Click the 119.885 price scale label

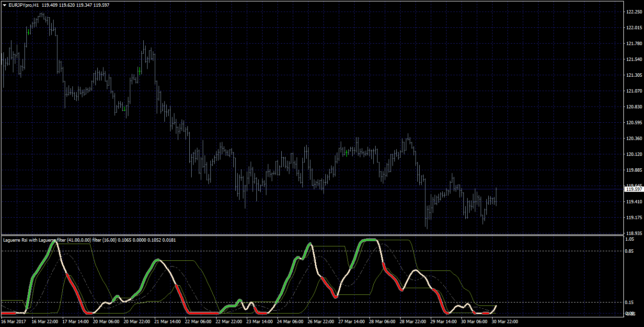tap(633, 170)
